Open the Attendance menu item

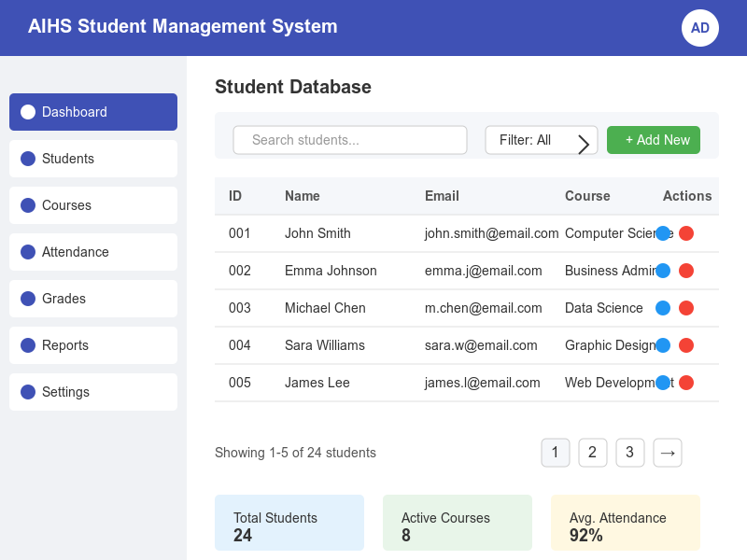(x=93, y=252)
